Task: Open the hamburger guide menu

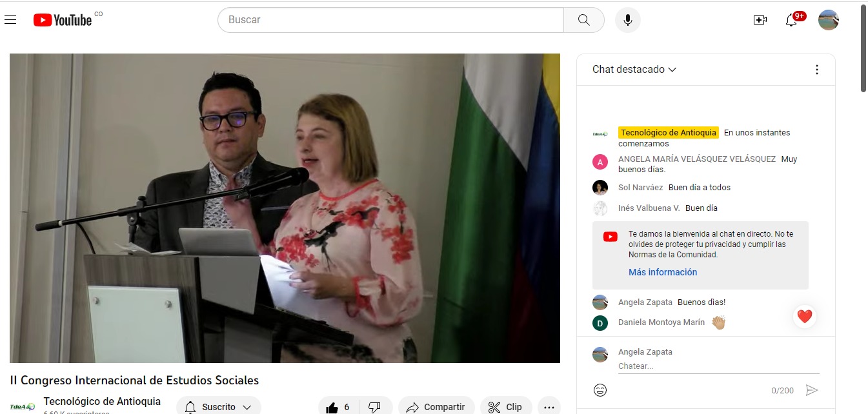Action: tap(10, 20)
